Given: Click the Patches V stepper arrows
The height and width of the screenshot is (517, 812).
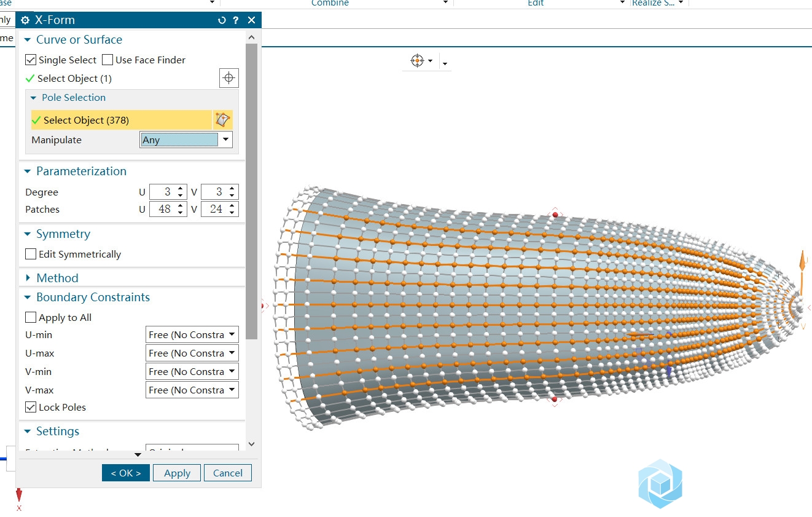Looking at the screenshot, I should (232, 209).
